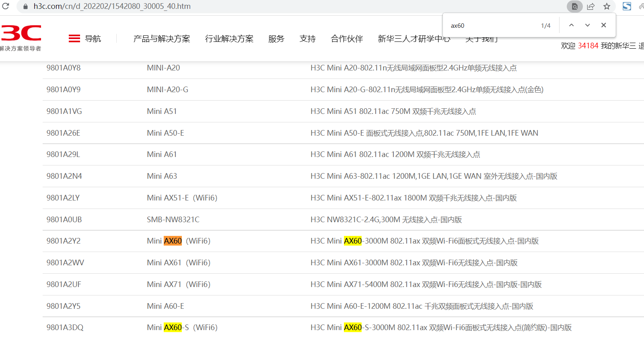This screenshot has height=345, width=644.
Task: Click the 1/4 match counter
Action: [545, 26]
